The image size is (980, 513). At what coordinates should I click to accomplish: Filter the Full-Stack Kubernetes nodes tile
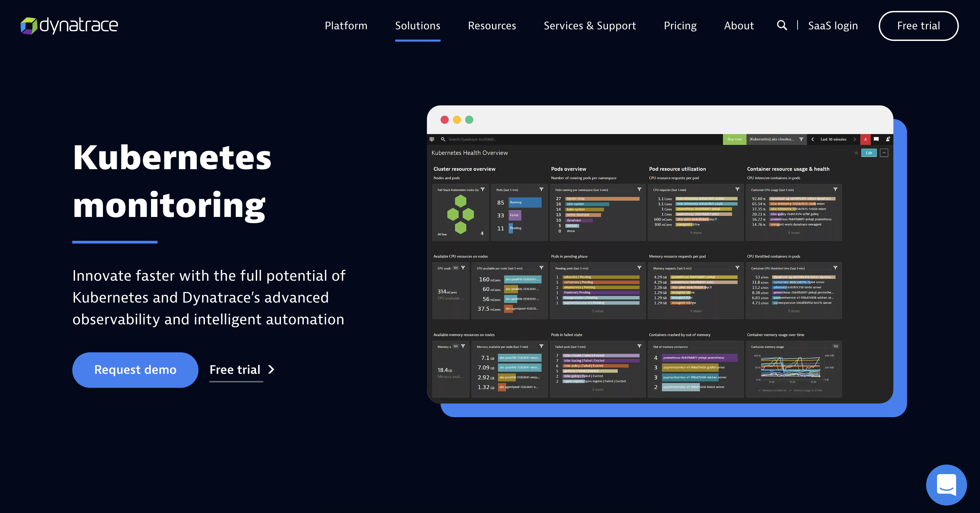pos(482,190)
